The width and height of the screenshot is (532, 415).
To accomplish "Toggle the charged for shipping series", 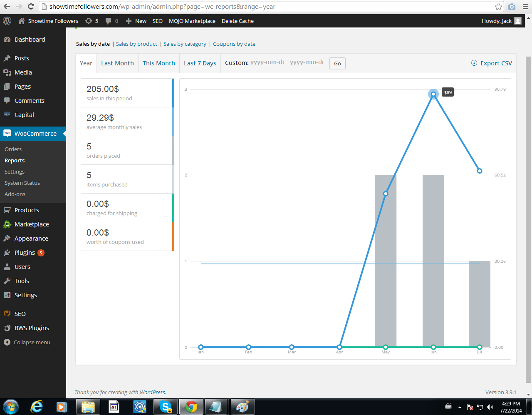I will point(127,208).
